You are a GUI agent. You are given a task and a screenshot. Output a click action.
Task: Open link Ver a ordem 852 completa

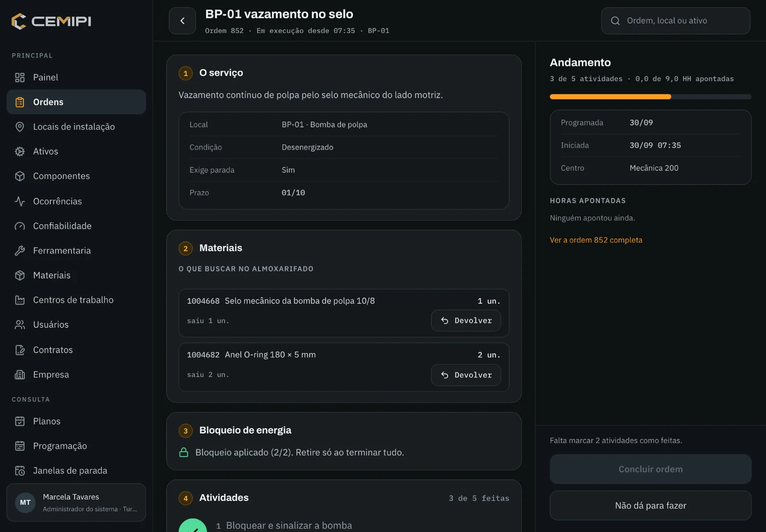(596, 240)
